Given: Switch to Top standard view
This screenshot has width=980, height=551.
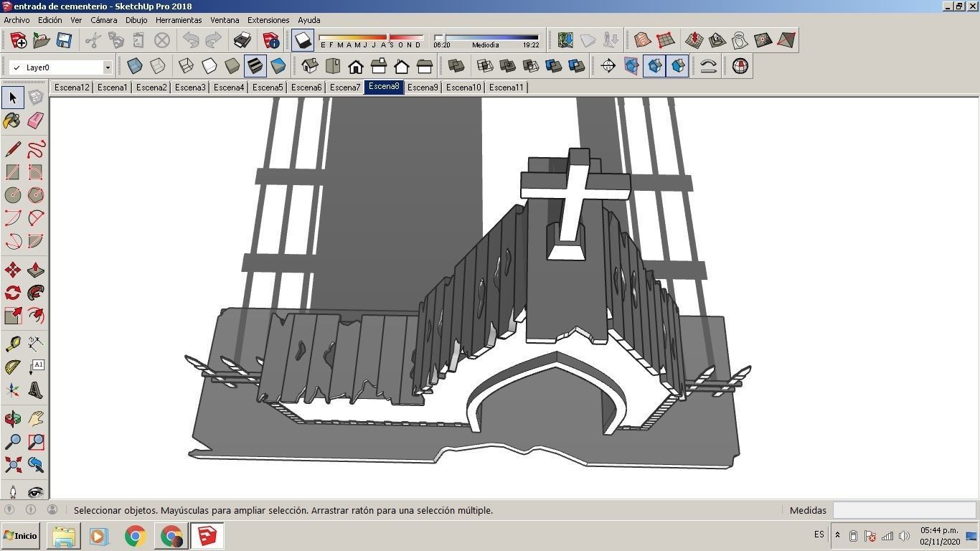Looking at the screenshot, I should pyautogui.click(x=333, y=66).
